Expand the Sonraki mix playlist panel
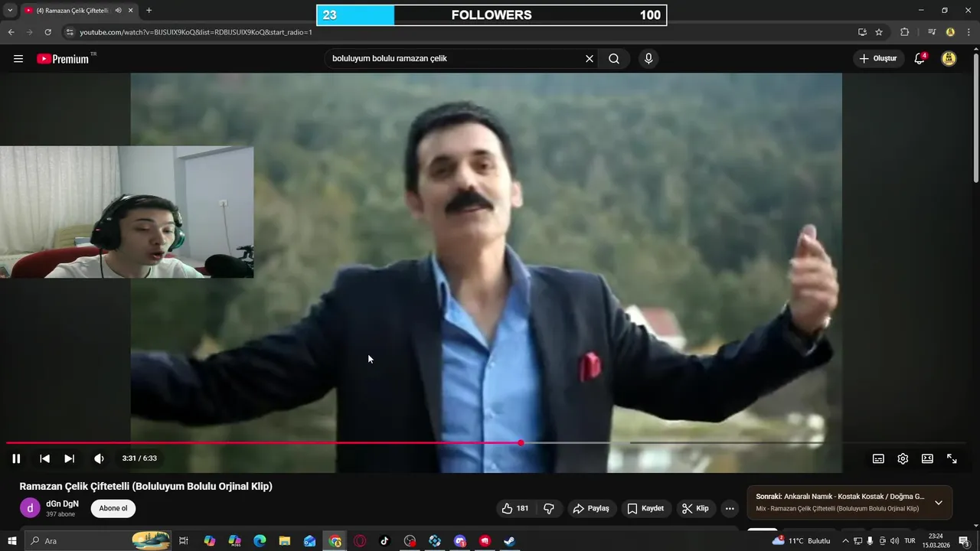This screenshot has width=980, height=551. click(x=939, y=503)
